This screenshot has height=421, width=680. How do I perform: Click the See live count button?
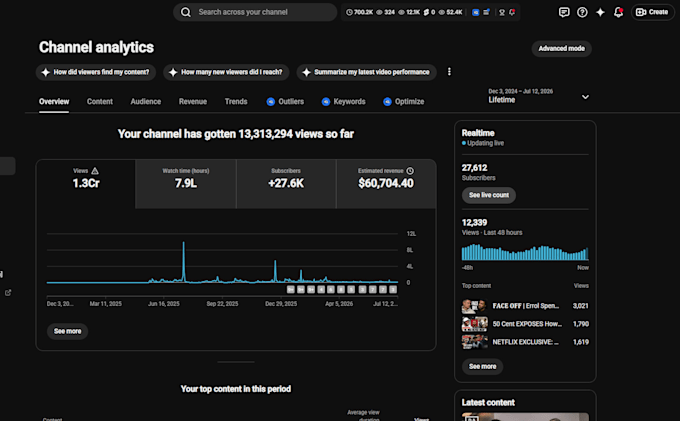[x=489, y=195]
